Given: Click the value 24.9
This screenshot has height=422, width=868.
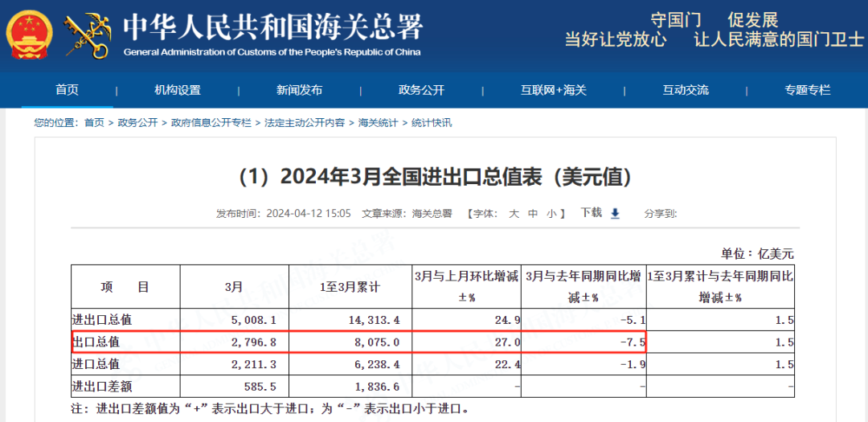Looking at the screenshot, I should [508, 320].
